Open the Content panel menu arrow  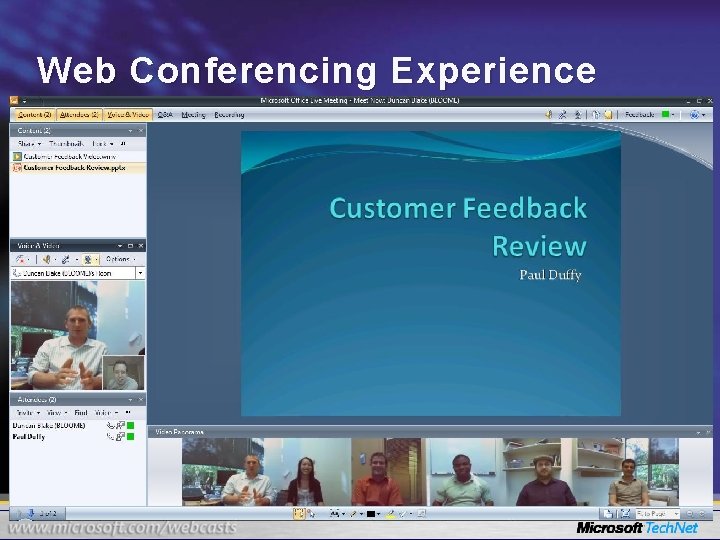(130, 131)
